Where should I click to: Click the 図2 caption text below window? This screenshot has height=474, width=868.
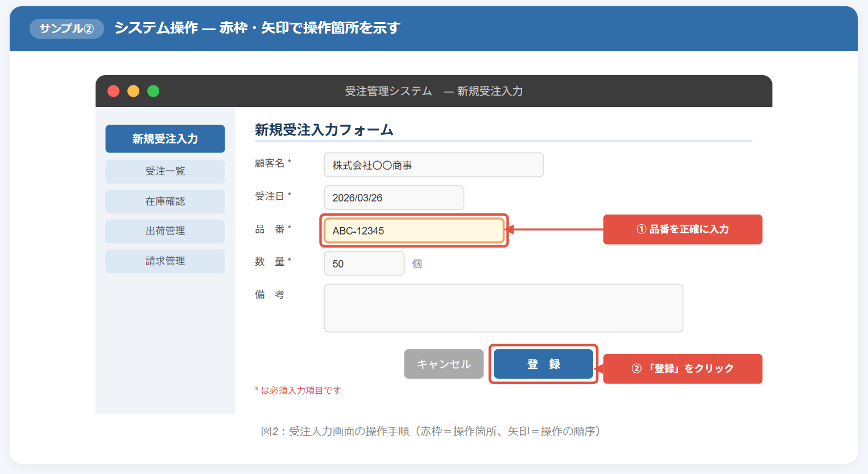[x=431, y=431]
